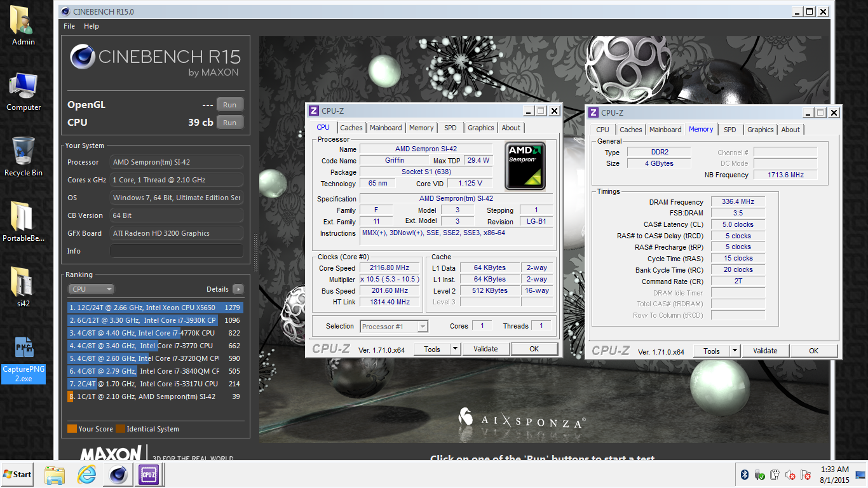The image size is (868, 488).
Task: Open the Ranking CPU dropdown
Action: 92,289
